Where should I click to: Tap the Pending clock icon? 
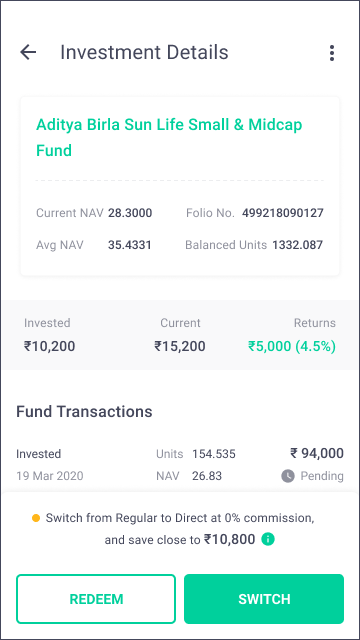(288, 476)
